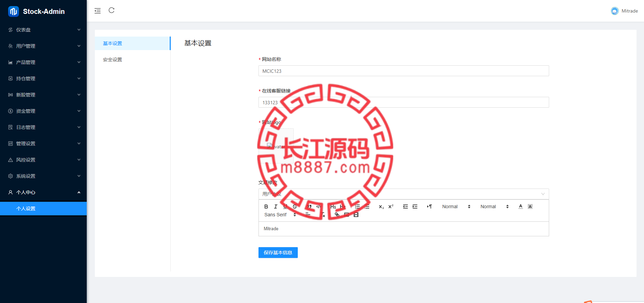
Task: Insert a hyperlink in the editor
Action: pos(337,215)
